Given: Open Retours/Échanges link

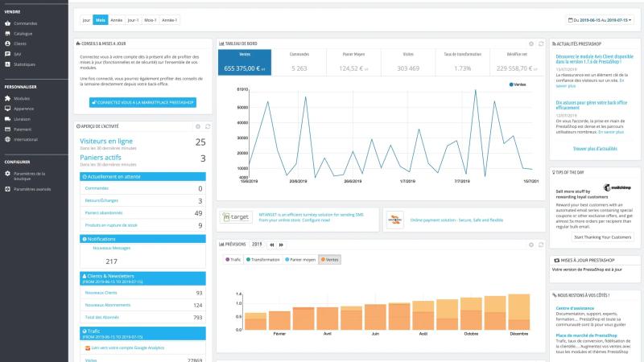Looking at the screenshot, I should [101, 200].
